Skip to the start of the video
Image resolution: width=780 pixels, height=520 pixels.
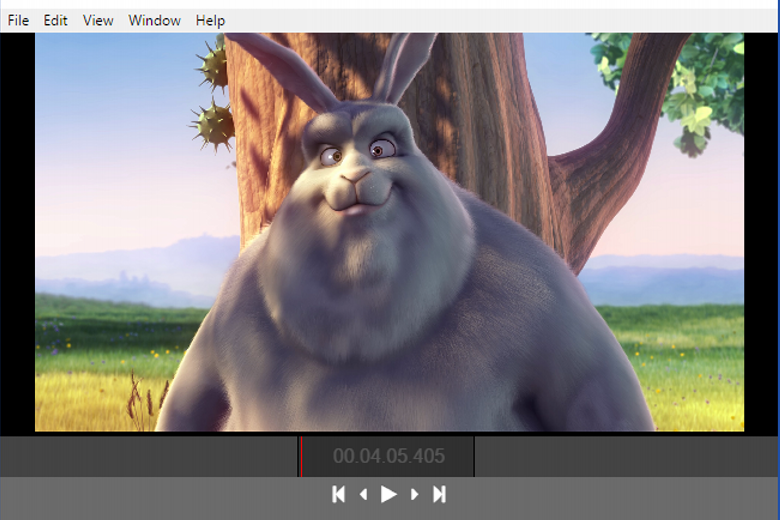[x=339, y=495]
